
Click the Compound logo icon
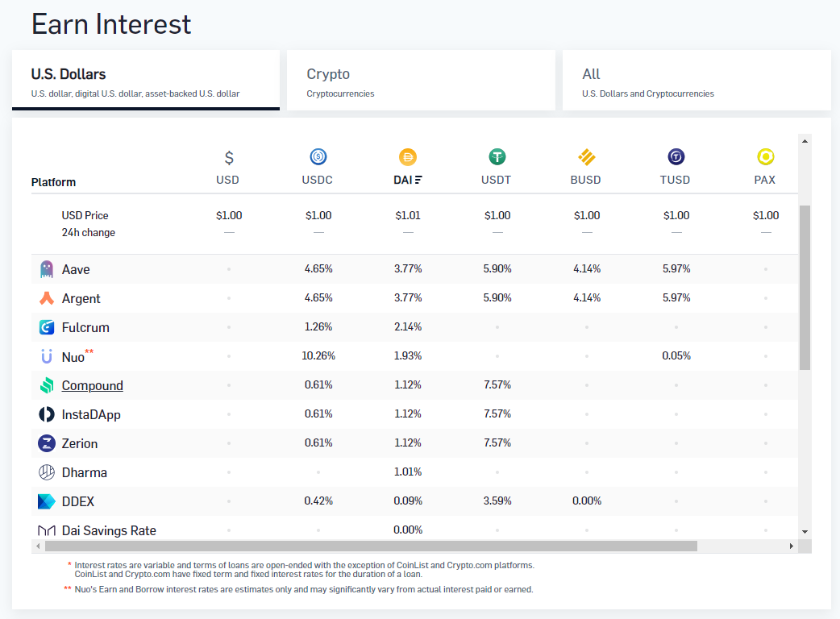click(x=47, y=385)
